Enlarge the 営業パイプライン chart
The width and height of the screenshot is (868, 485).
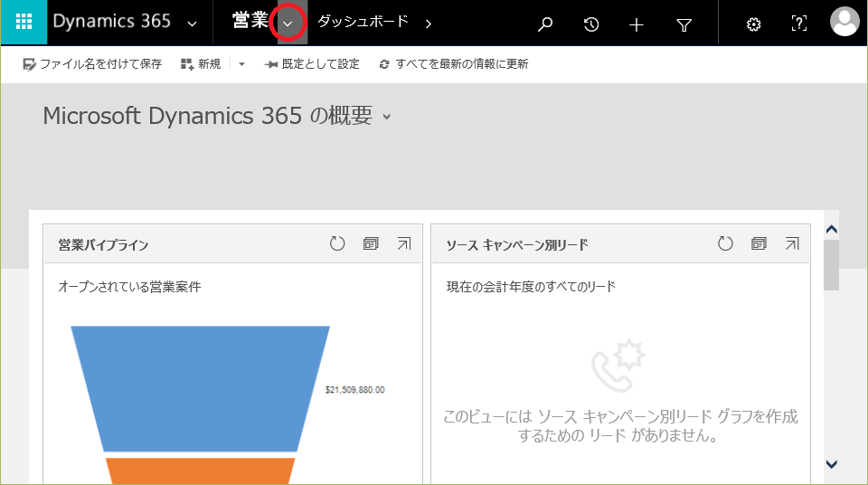[x=404, y=243]
